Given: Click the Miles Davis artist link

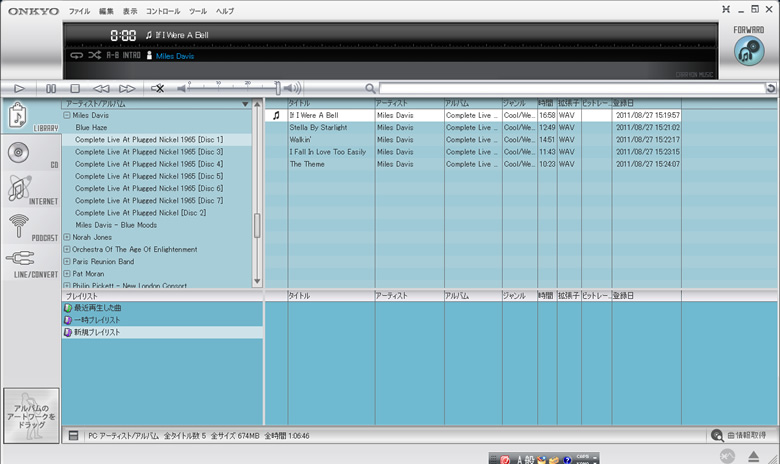Looking at the screenshot, I should click(x=175, y=56).
